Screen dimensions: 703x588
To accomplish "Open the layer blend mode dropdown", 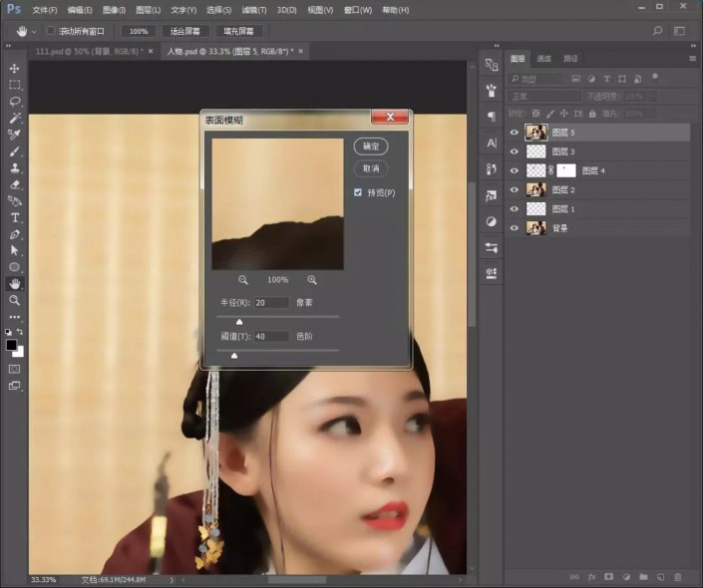I will 543,97.
